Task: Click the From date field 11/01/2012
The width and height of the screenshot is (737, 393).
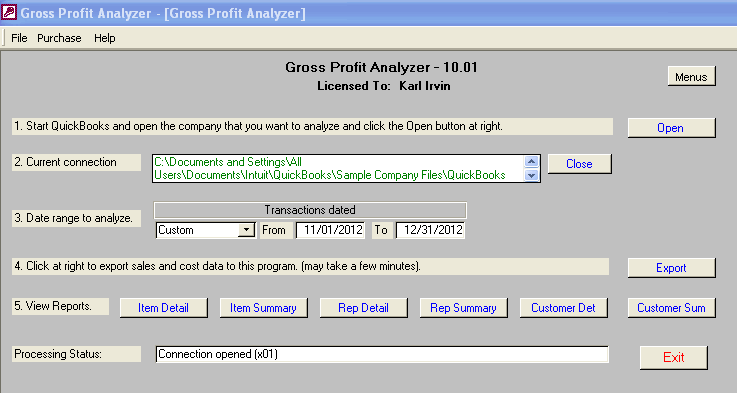Action: [x=331, y=230]
